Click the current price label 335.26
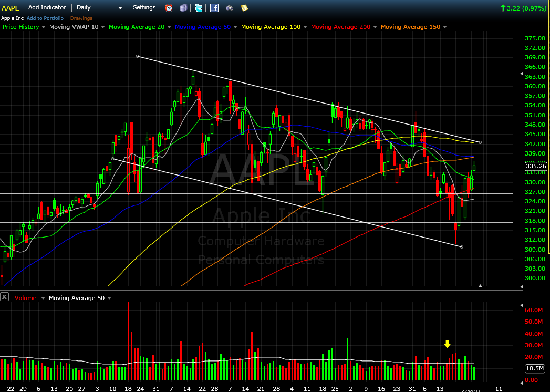The height and width of the screenshot is (392, 550). (x=536, y=167)
